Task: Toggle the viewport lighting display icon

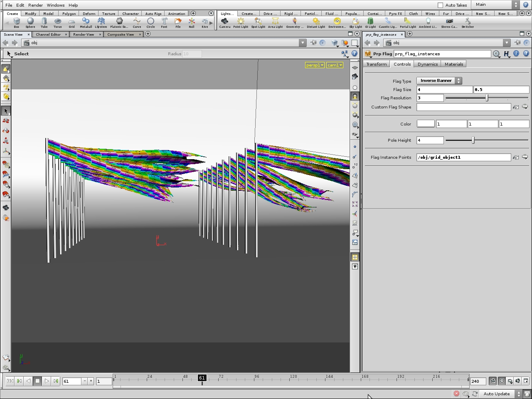Action: [x=355, y=96]
